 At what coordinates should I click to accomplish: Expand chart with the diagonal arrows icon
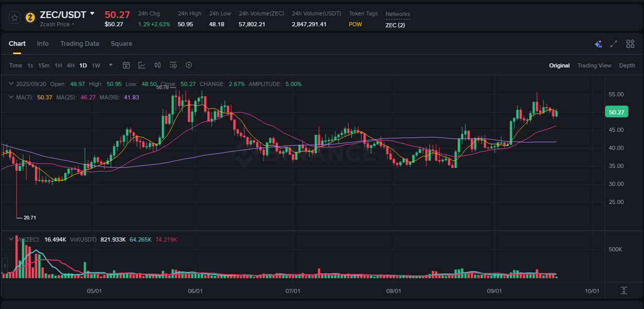coord(613,44)
